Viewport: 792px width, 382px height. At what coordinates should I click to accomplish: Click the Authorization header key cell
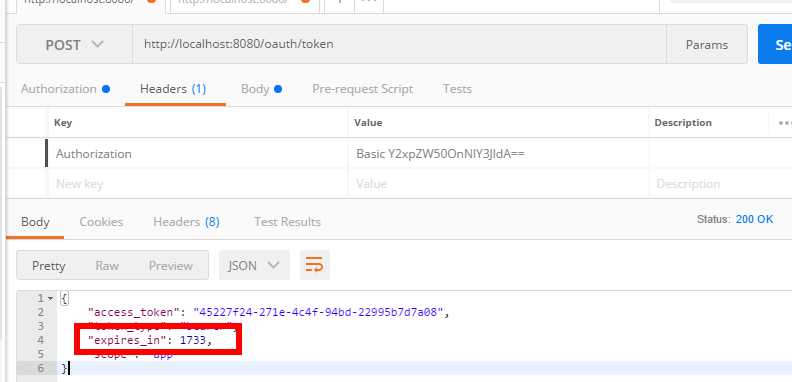point(197,153)
